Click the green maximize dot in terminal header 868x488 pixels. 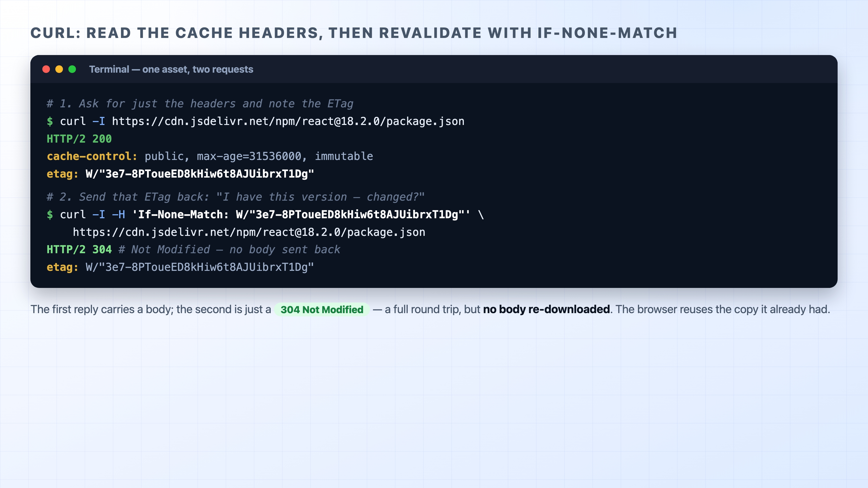tap(72, 69)
